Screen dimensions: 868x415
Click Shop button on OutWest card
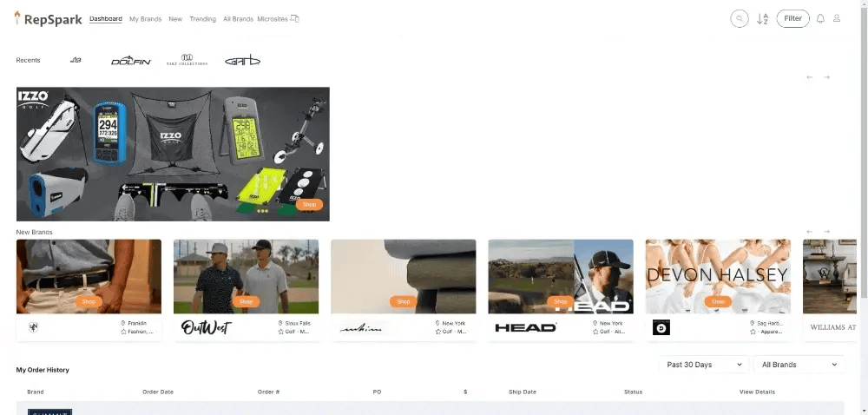tap(246, 301)
